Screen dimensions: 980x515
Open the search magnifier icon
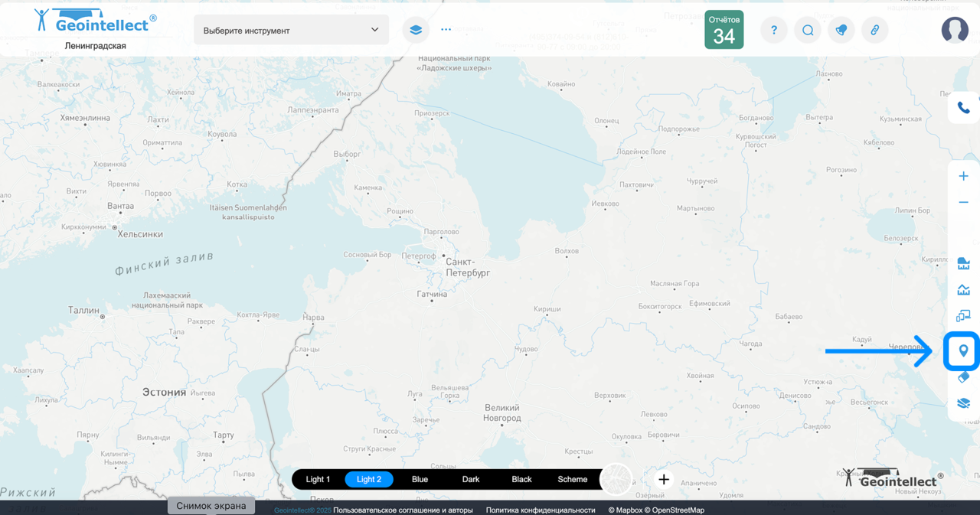click(x=808, y=31)
